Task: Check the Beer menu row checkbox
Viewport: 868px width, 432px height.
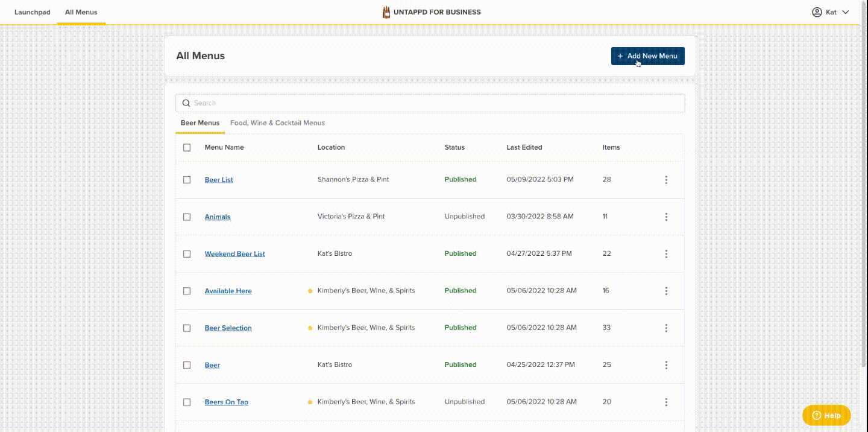Action: [x=187, y=365]
